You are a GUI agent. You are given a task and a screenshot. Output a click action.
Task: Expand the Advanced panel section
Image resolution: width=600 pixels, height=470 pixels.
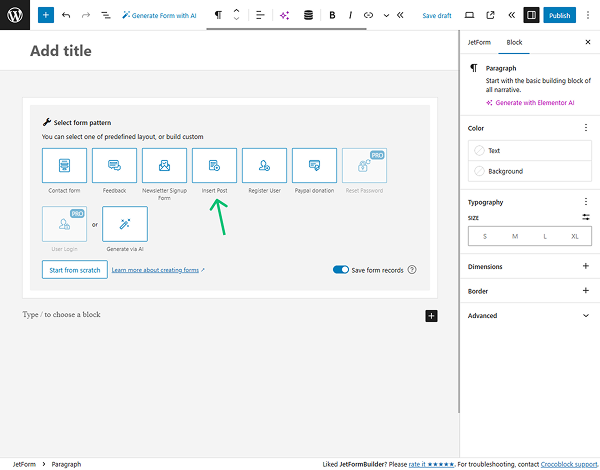click(x=526, y=315)
